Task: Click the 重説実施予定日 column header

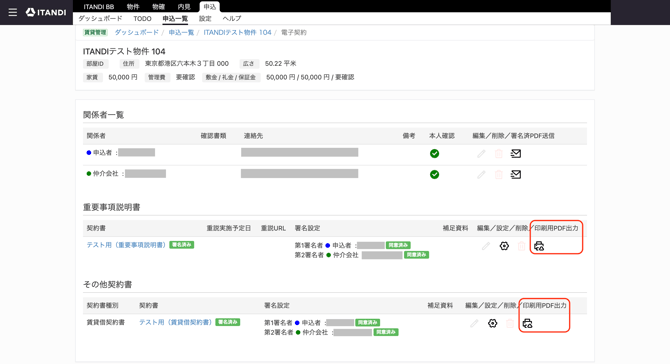Action: (x=229, y=228)
